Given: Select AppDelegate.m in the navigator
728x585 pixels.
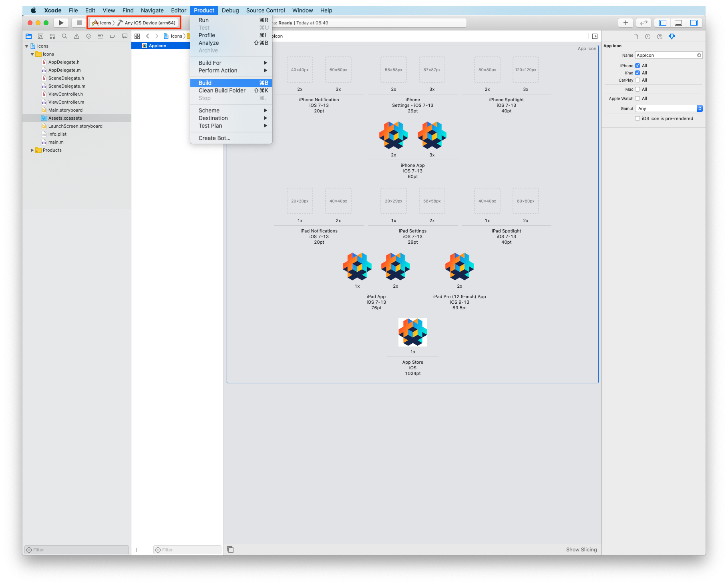Looking at the screenshot, I should [64, 70].
